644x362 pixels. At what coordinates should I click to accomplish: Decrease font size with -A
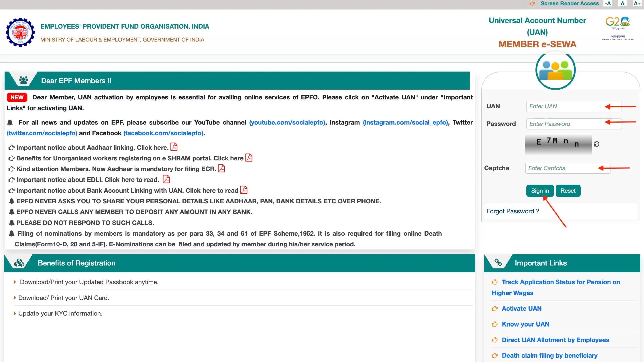(608, 3)
